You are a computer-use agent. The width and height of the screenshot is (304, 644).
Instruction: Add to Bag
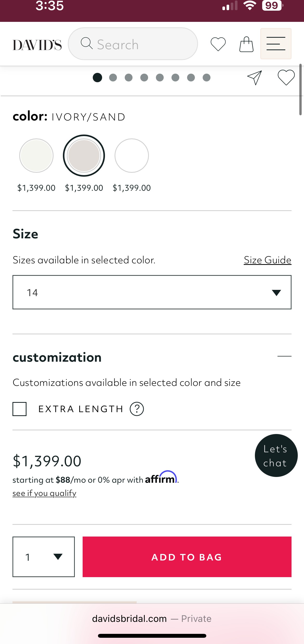(x=187, y=557)
